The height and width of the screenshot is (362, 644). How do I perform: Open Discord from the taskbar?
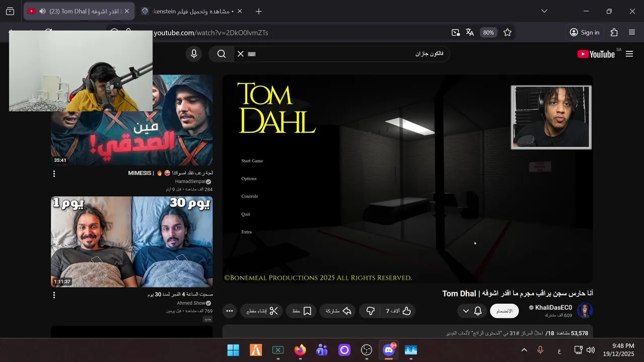(389, 350)
